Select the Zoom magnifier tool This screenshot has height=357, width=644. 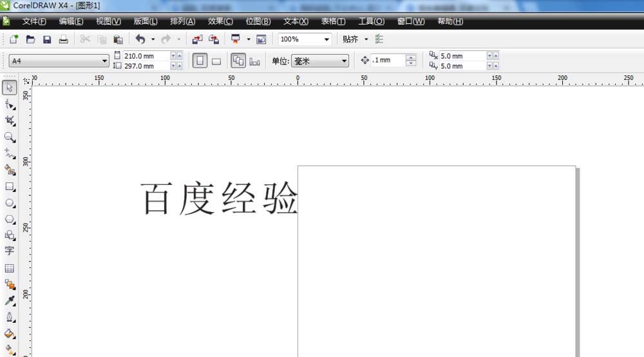10,137
